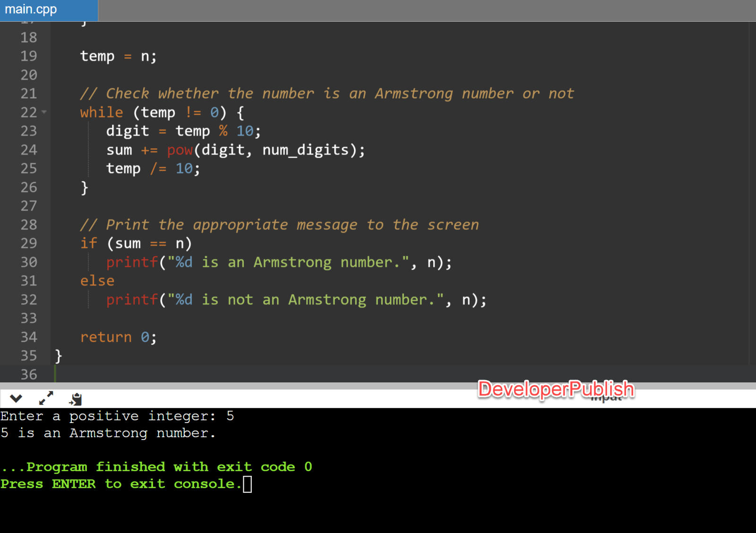Click printf with 'is not an Armstrong number.'
756x533 pixels.
pyautogui.click(x=296, y=300)
